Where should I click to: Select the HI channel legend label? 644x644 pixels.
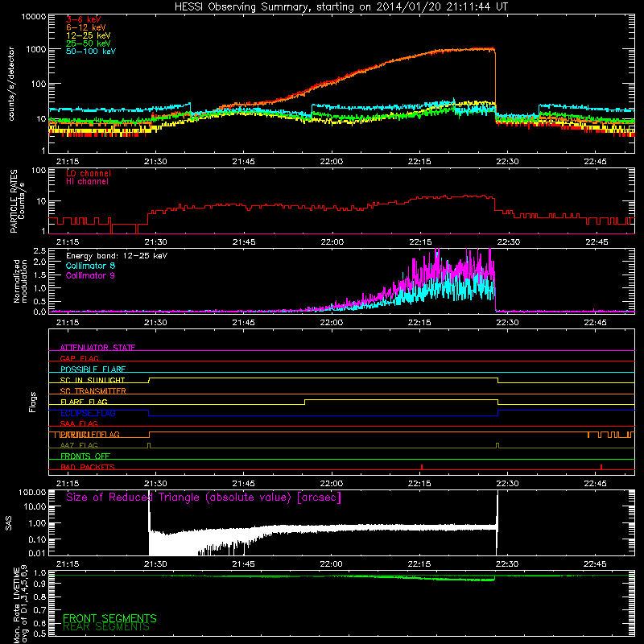coord(87,182)
